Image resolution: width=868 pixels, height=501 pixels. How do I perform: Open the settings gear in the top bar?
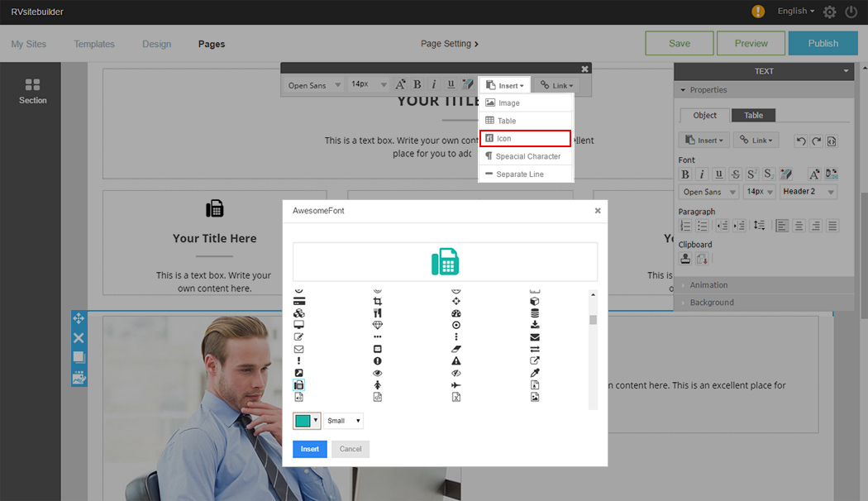click(x=829, y=12)
